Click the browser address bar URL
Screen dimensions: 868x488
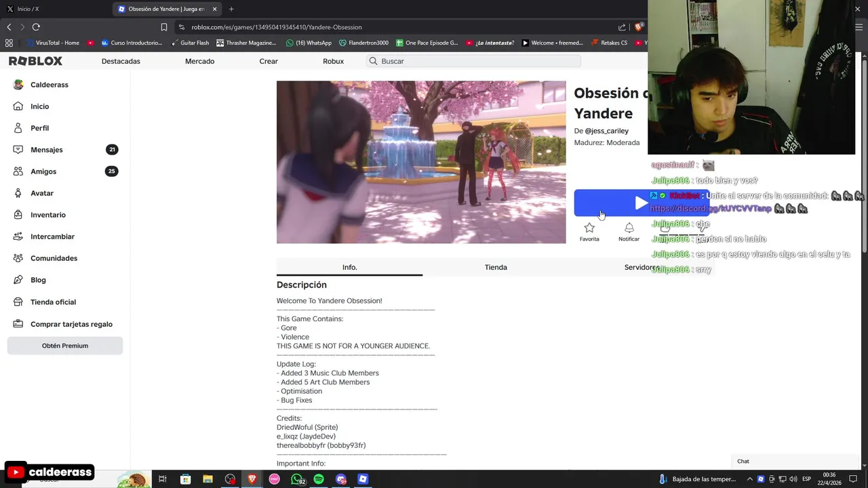277,27
